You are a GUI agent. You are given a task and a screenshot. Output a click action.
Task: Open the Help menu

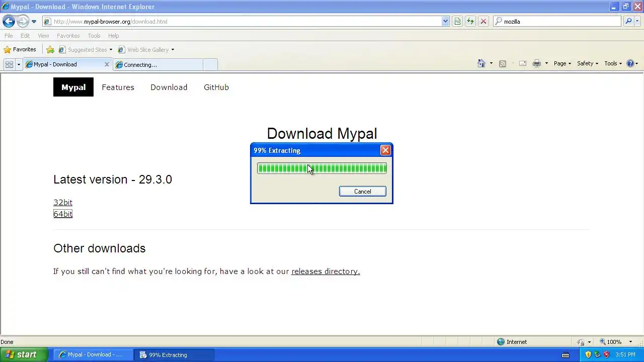click(x=114, y=36)
